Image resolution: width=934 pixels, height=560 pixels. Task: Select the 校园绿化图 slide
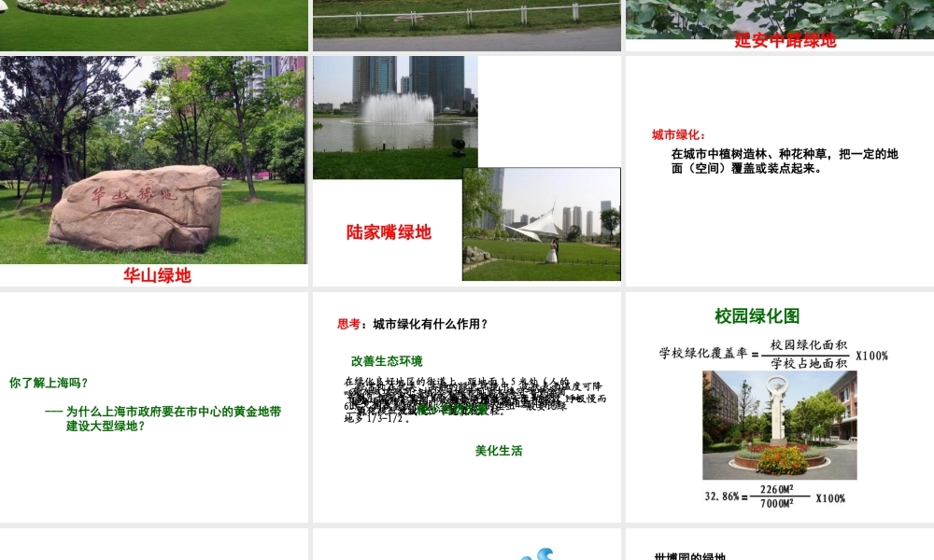click(780, 407)
